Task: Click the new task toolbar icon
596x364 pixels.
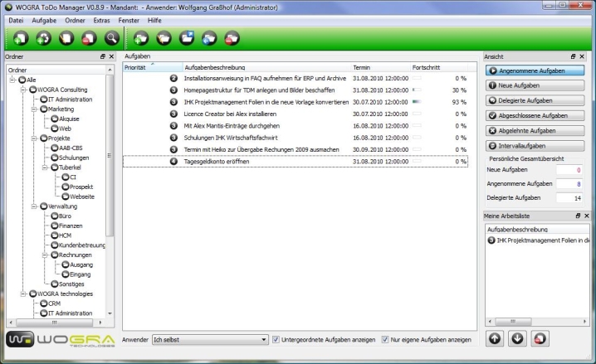Action: pos(20,37)
